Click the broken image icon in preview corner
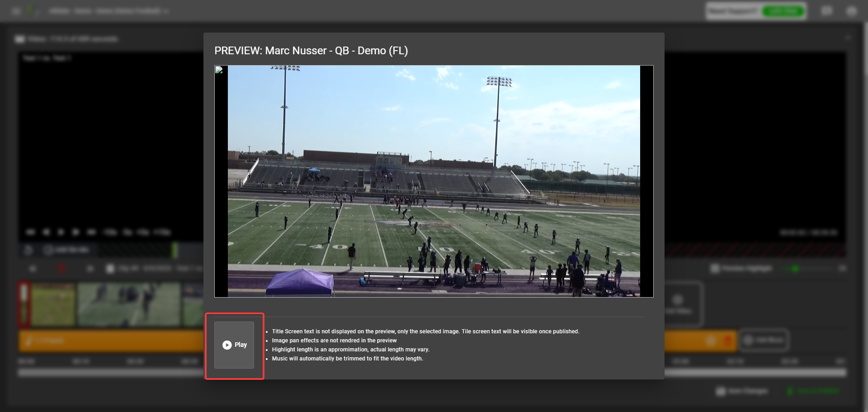The image size is (868, 412). [x=219, y=70]
